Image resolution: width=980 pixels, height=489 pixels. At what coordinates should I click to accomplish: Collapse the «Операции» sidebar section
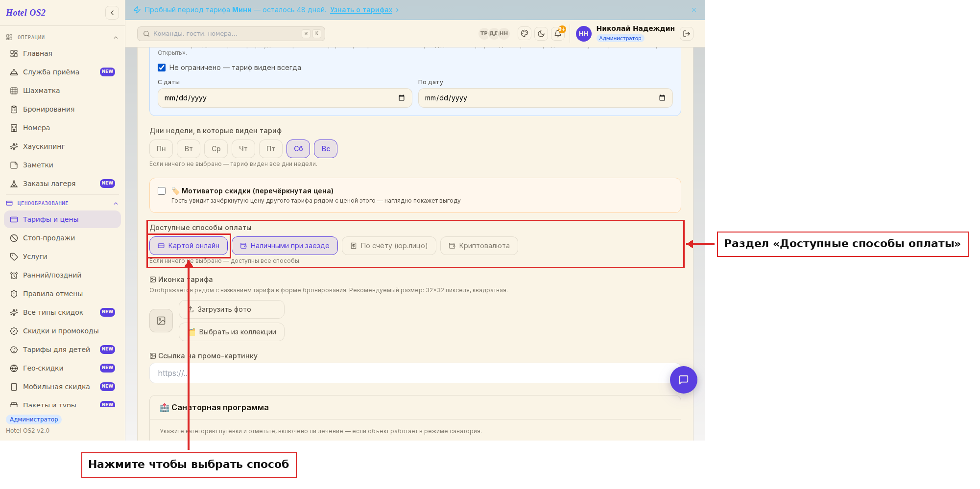tap(116, 37)
